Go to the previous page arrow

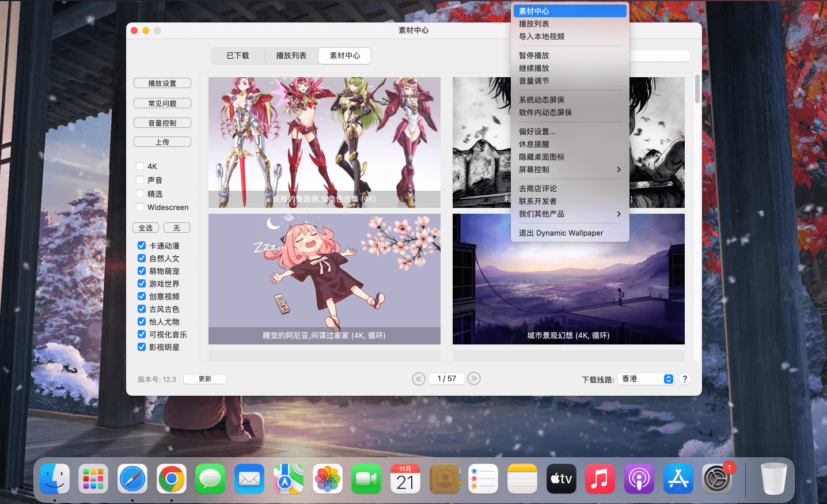tap(419, 378)
